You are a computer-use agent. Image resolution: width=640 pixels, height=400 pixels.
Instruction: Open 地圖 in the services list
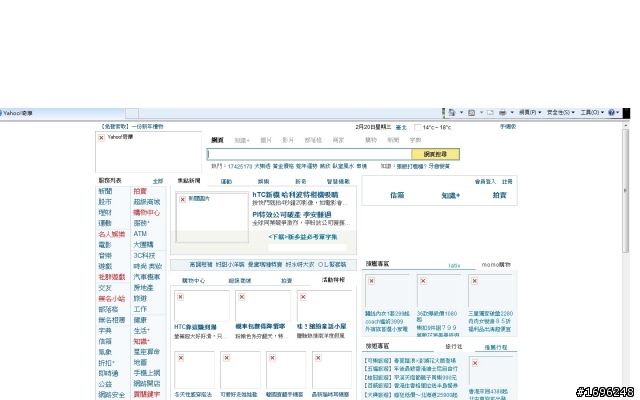(140, 362)
